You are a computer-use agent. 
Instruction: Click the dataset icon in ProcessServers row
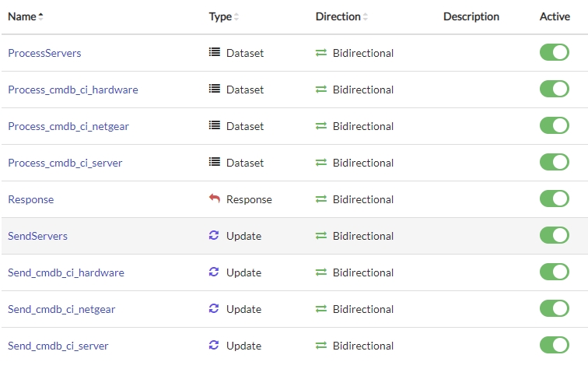click(215, 53)
